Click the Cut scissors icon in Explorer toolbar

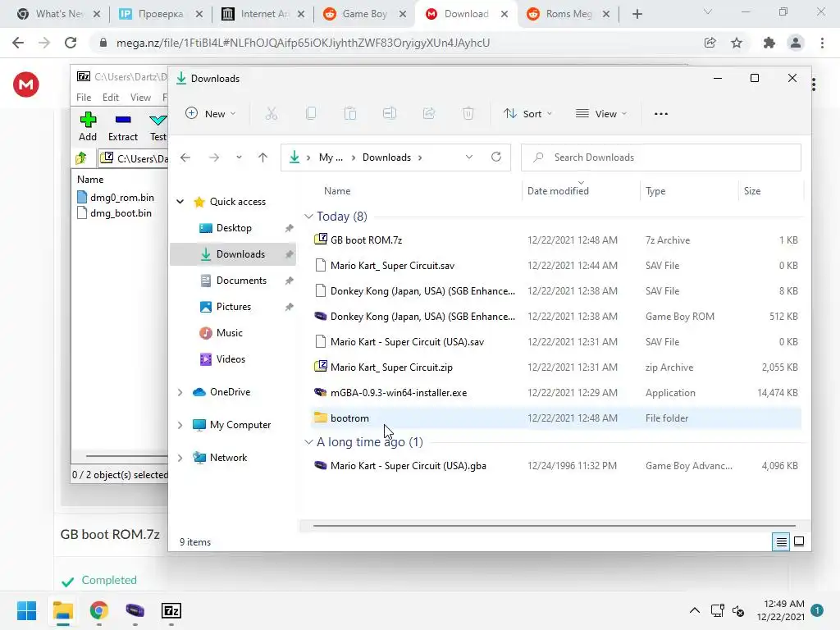[272, 113]
